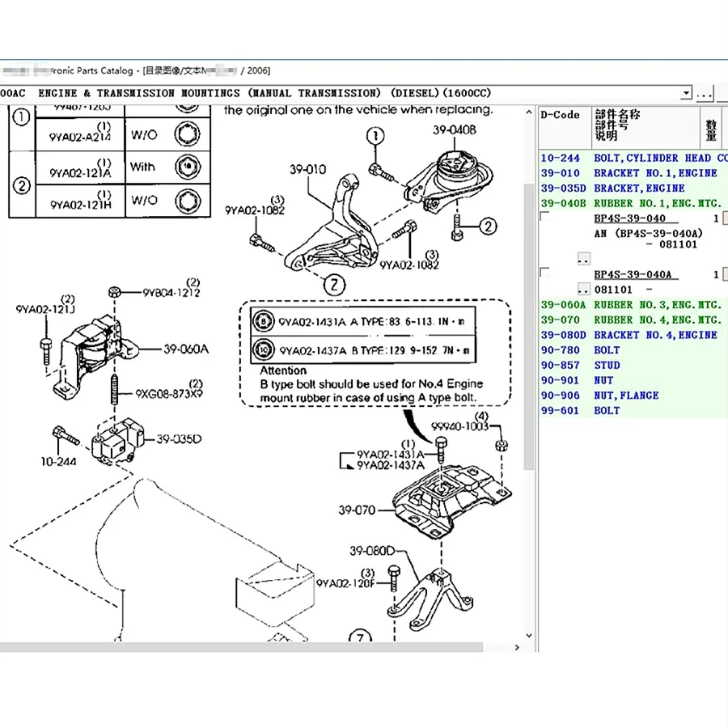728x728 pixels.
Task: Select list row 39-035D BRACKET, ENGINE
Action: coord(633,188)
